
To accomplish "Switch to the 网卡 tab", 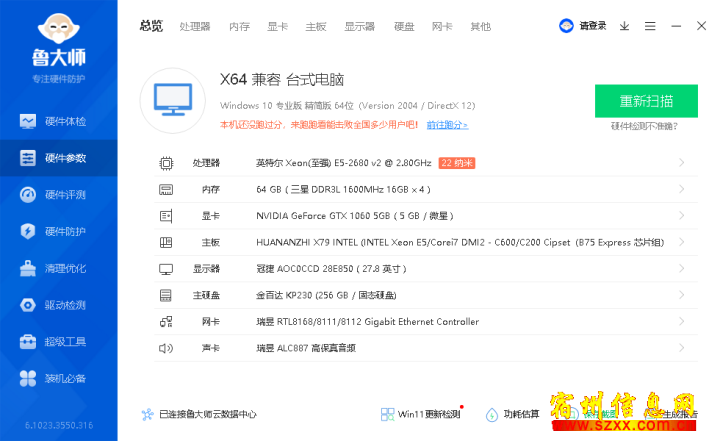I will point(442,27).
